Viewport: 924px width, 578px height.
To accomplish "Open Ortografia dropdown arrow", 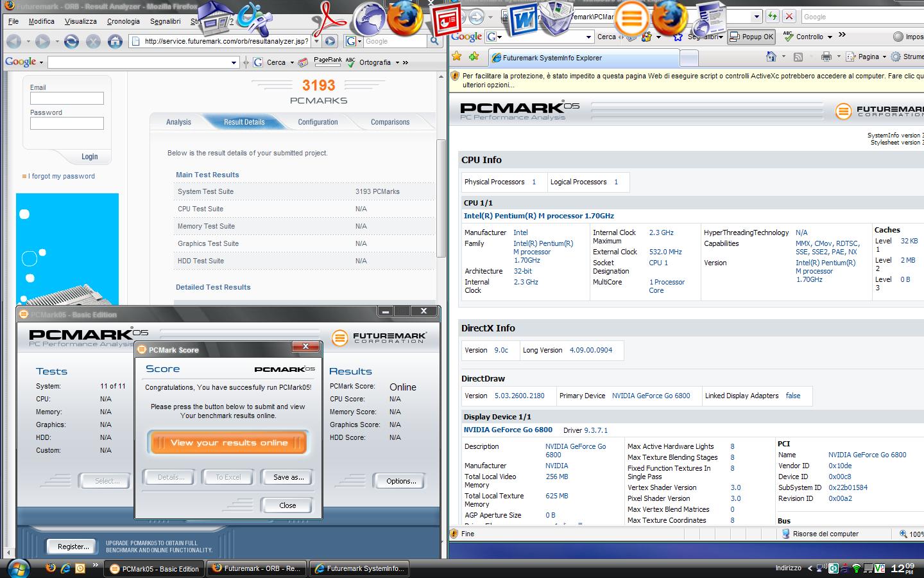I will click(397, 62).
